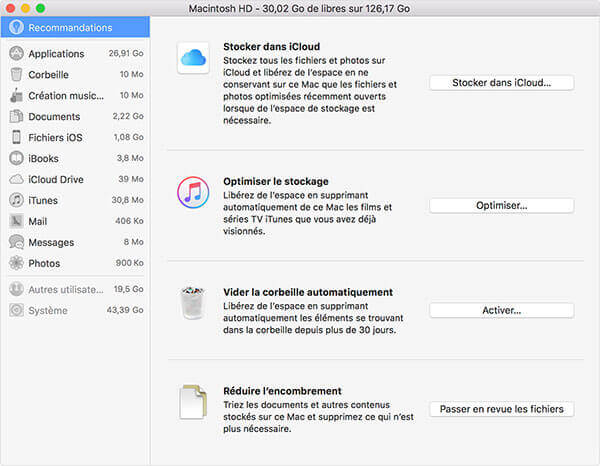The height and width of the screenshot is (466, 600).
Task: Select the Corbeille label in sidebar
Action: pyautogui.click(x=49, y=75)
